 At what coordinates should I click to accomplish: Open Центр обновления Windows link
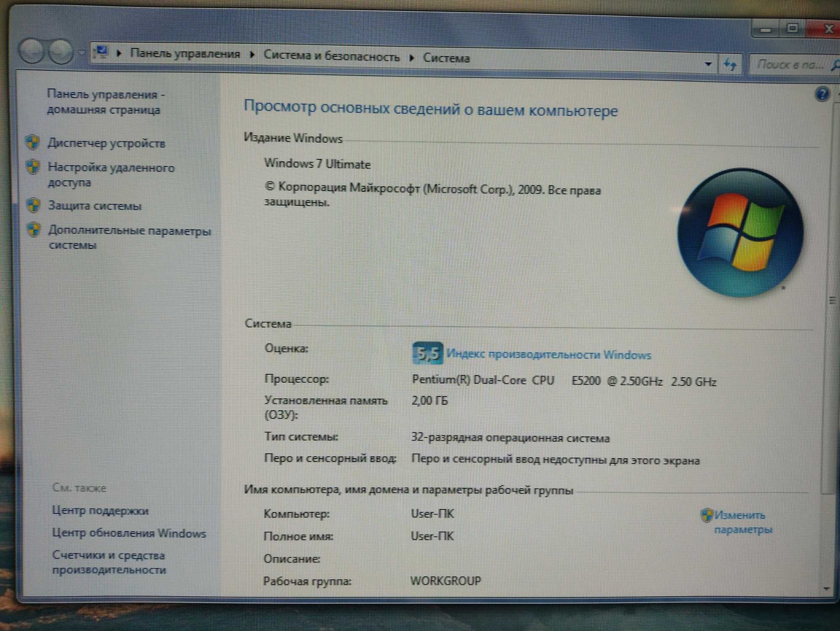tap(129, 533)
